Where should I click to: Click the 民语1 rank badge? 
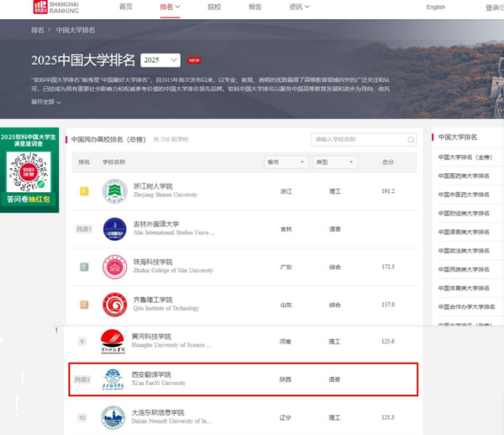pos(84,229)
